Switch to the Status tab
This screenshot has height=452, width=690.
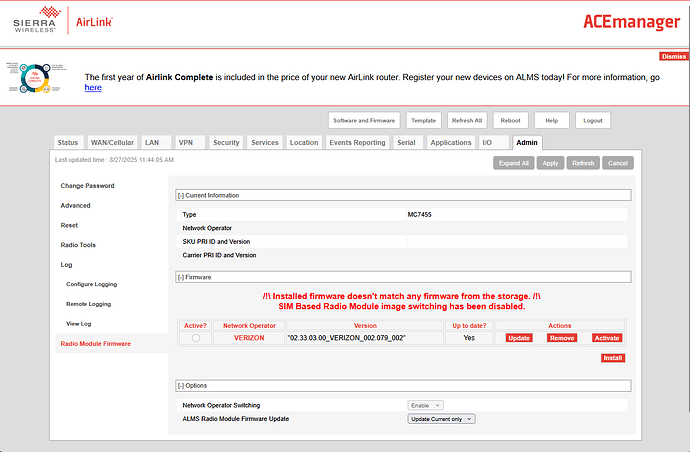point(68,143)
